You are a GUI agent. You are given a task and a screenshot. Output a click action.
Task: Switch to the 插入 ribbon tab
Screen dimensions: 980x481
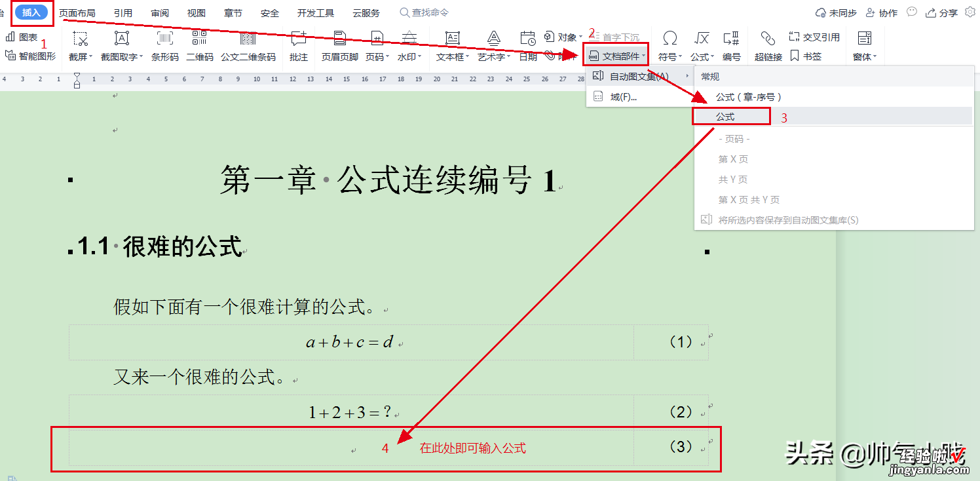(x=31, y=12)
